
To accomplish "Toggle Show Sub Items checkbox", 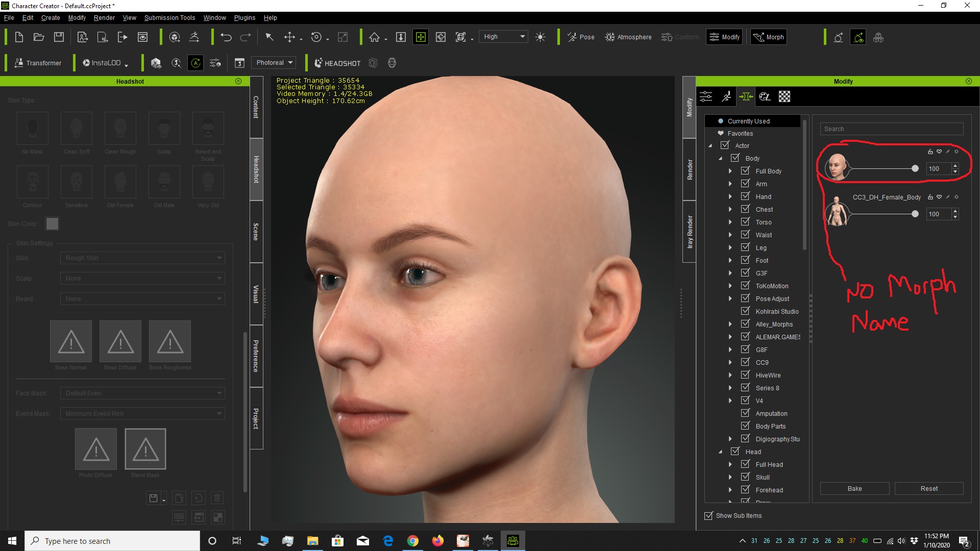I will pyautogui.click(x=708, y=516).
